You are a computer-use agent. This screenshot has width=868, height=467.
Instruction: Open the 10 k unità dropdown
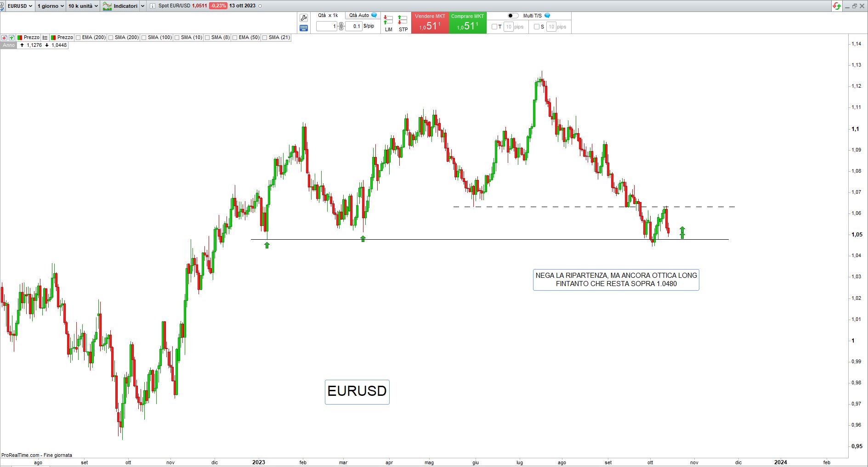point(83,6)
